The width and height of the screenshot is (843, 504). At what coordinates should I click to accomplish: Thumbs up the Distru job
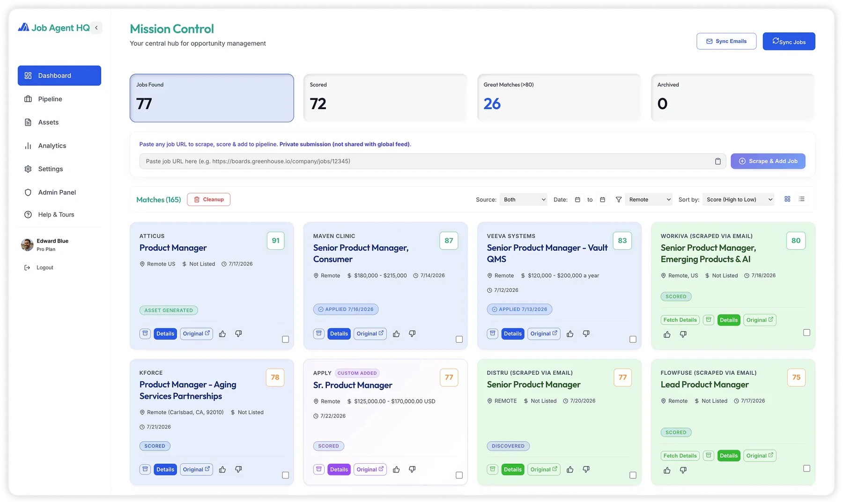click(570, 469)
